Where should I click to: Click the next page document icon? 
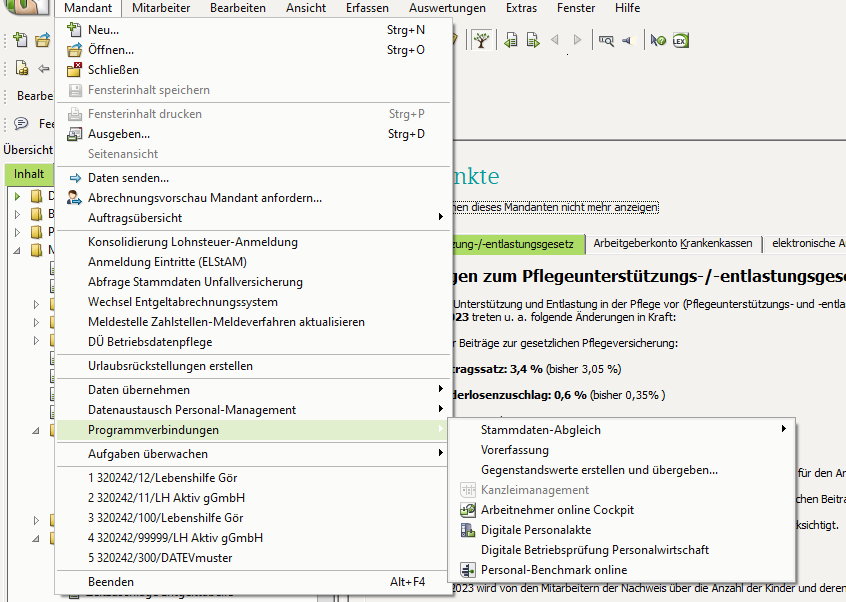pyautogui.click(x=533, y=40)
